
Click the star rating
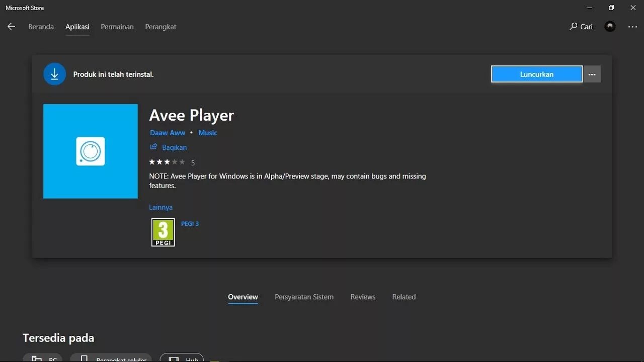click(167, 162)
